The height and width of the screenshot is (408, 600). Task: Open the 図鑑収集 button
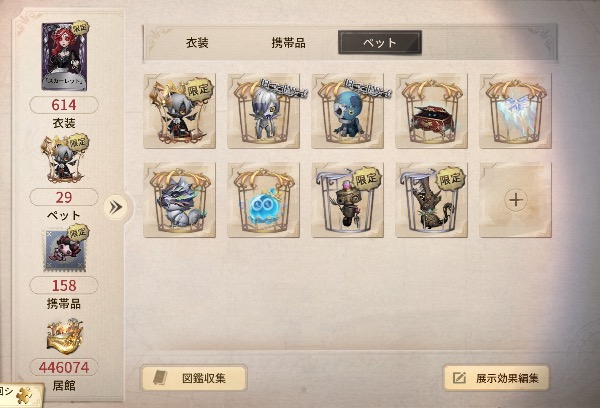(x=194, y=378)
